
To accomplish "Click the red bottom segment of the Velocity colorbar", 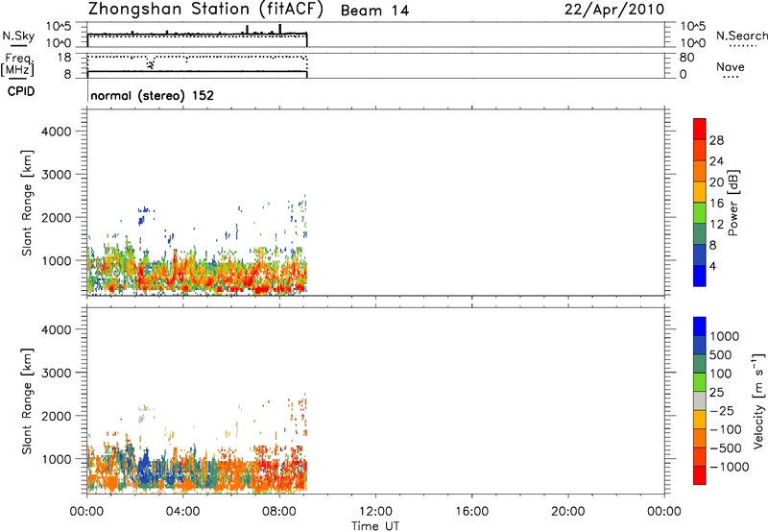I will (x=700, y=475).
